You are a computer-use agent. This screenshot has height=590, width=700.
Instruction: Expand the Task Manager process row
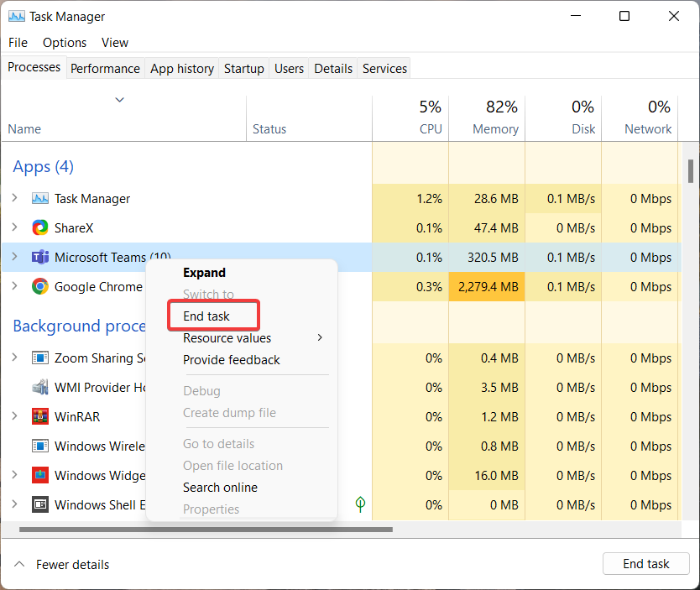click(x=15, y=198)
